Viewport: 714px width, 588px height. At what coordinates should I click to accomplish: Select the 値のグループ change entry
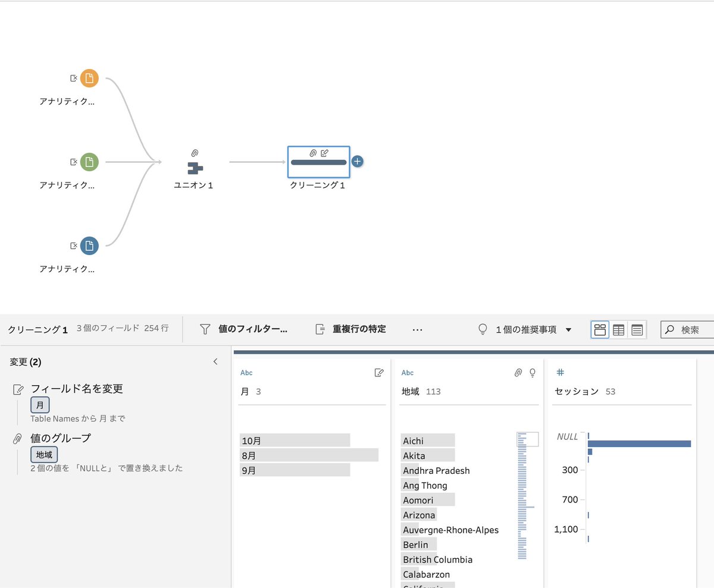pos(61,438)
